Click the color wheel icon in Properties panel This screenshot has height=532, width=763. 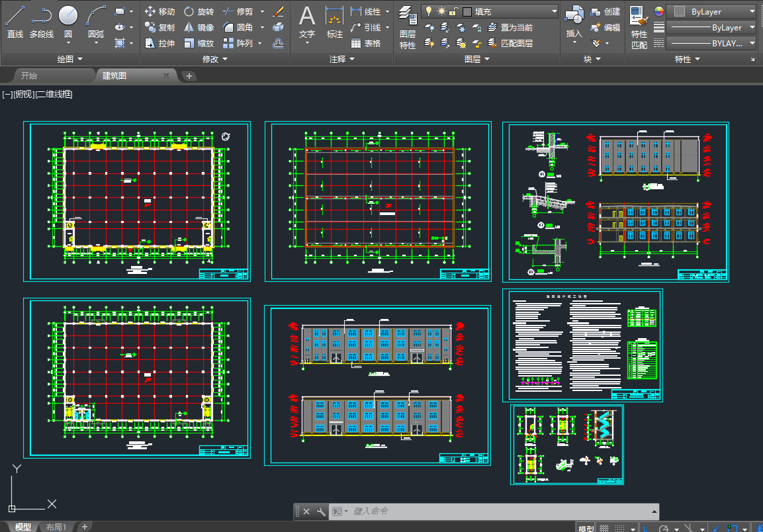pos(659,11)
